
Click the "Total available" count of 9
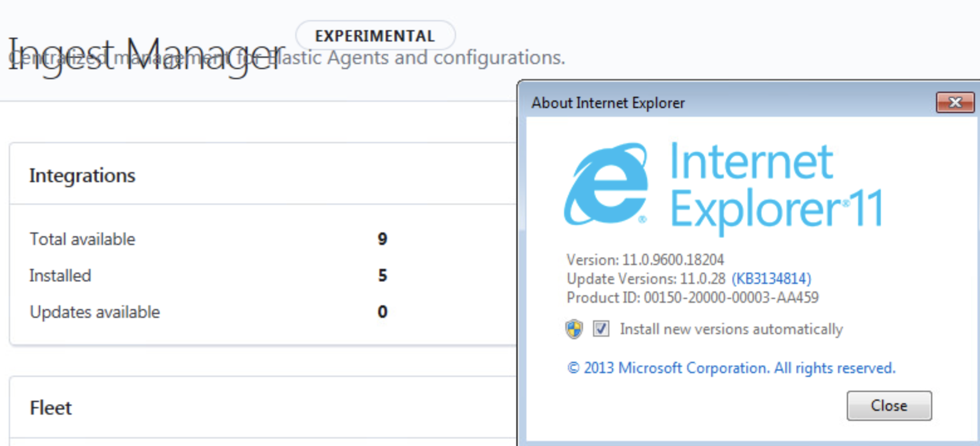coord(384,239)
